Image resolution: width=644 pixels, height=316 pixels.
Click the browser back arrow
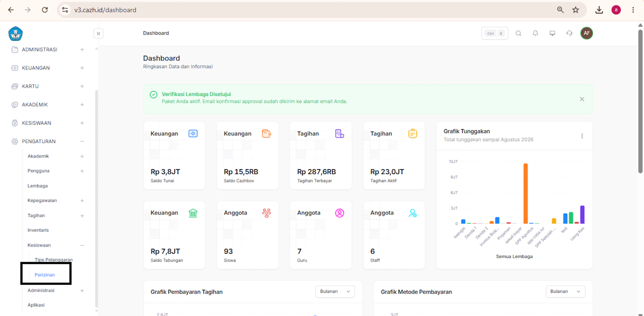[11, 10]
